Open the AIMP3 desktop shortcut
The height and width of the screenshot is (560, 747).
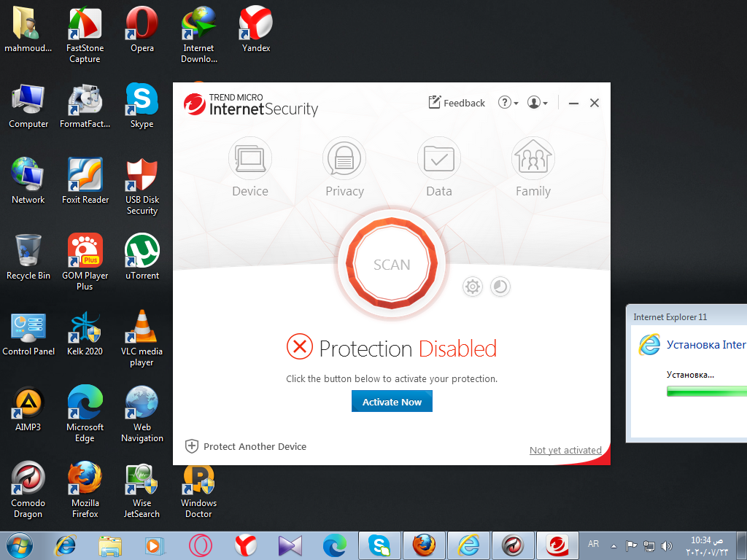[28, 408]
